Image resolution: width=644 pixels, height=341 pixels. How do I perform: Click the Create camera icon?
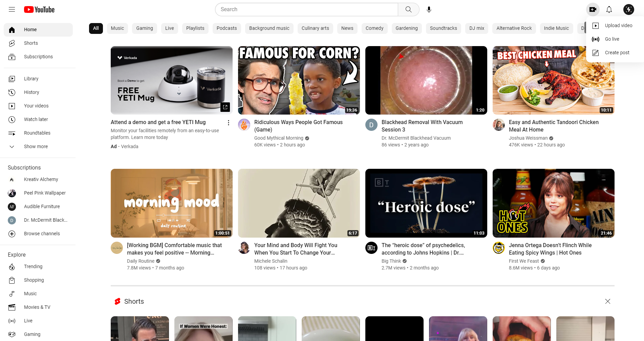click(x=593, y=9)
